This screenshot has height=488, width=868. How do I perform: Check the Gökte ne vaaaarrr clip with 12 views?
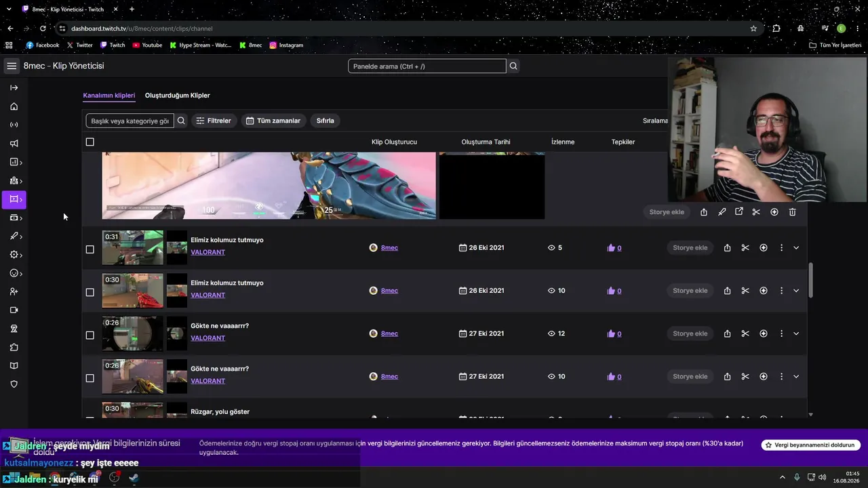(90, 335)
